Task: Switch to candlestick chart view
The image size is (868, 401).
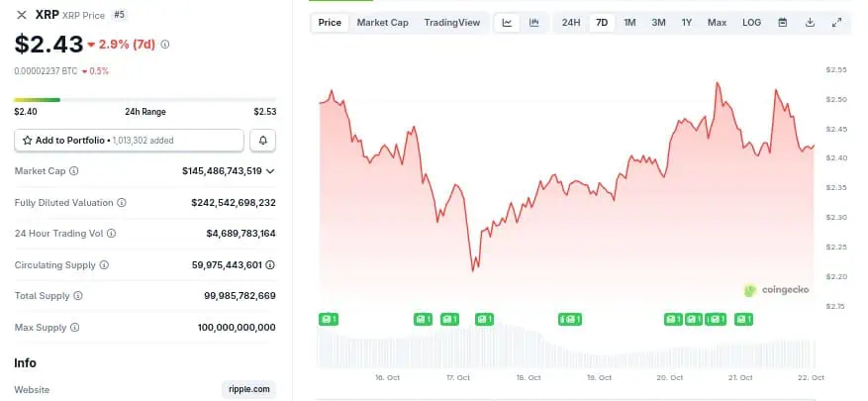Action: (534, 23)
